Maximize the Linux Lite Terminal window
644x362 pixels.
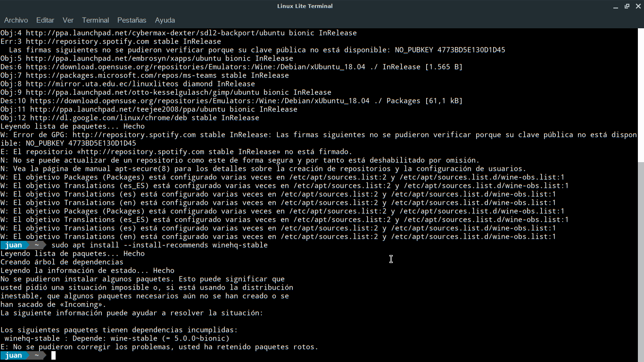coord(627,6)
